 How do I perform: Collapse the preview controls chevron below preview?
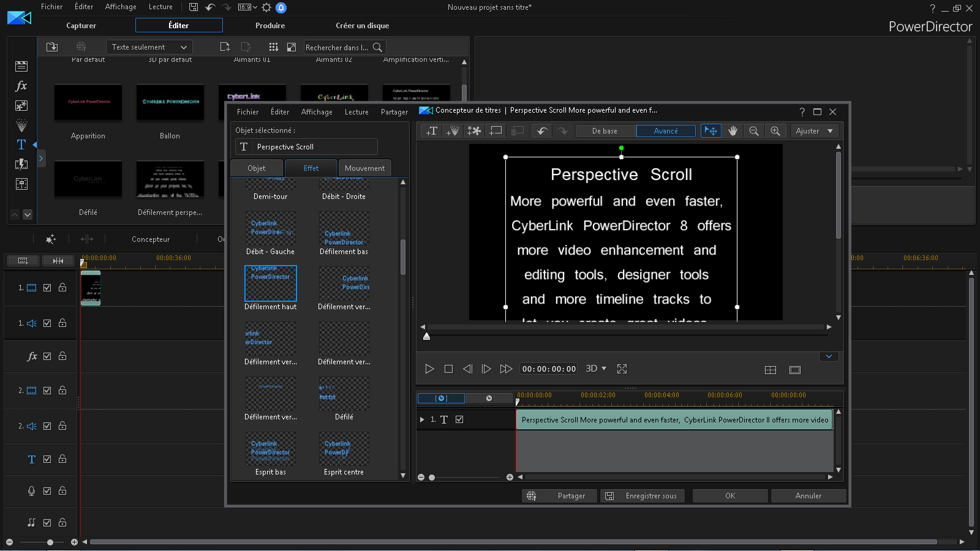[x=829, y=356]
